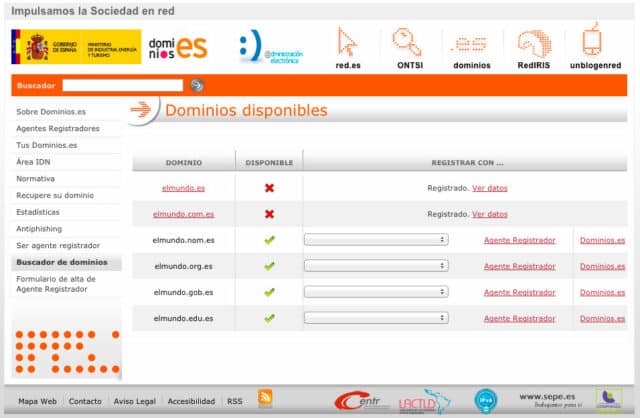This screenshot has width=640, height=418.
Task: Open registrar dropdown for elmundo.org.es
Action: (376, 266)
